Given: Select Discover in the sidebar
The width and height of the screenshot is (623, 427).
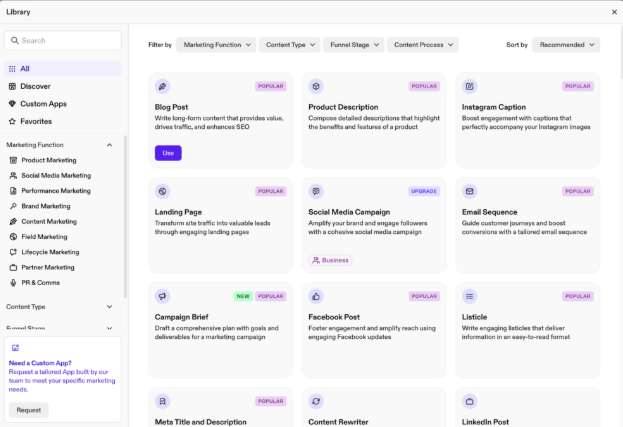Looking at the screenshot, I should pos(35,86).
